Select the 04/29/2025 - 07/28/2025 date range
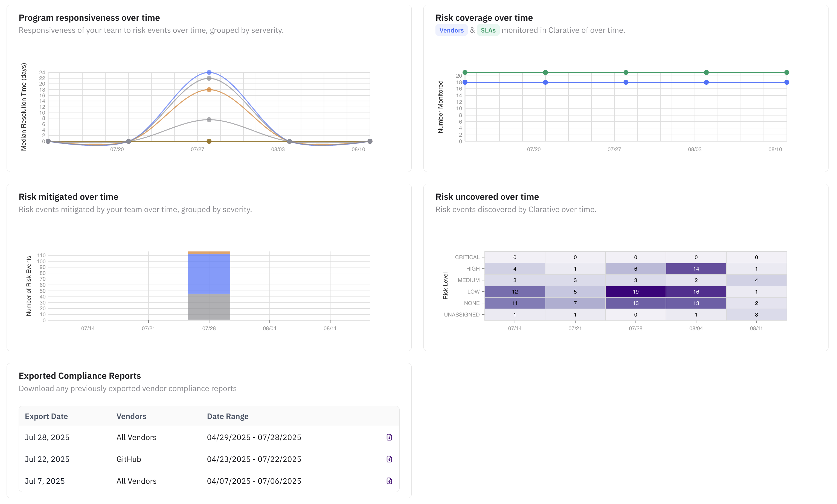 tap(254, 437)
